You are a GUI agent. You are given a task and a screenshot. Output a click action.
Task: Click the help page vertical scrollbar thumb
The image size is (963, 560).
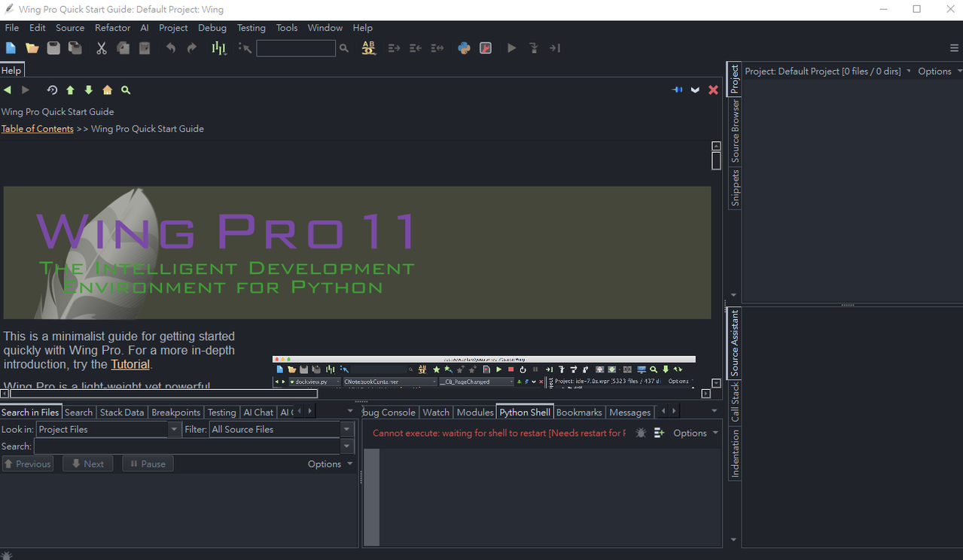pos(716,160)
